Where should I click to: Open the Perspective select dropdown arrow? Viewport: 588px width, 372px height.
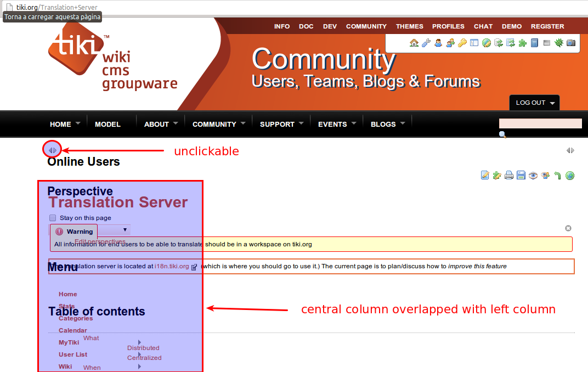[x=125, y=229]
